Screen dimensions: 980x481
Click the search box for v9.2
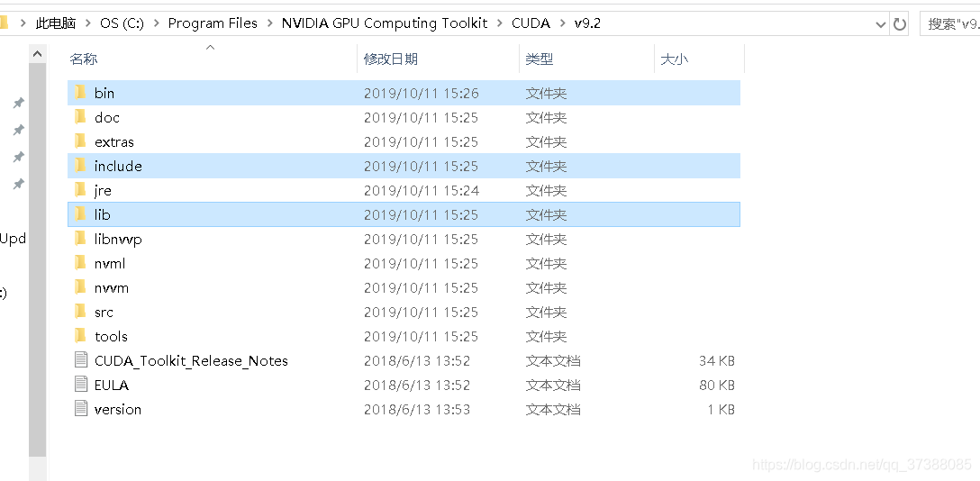pyautogui.click(x=950, y=24)
